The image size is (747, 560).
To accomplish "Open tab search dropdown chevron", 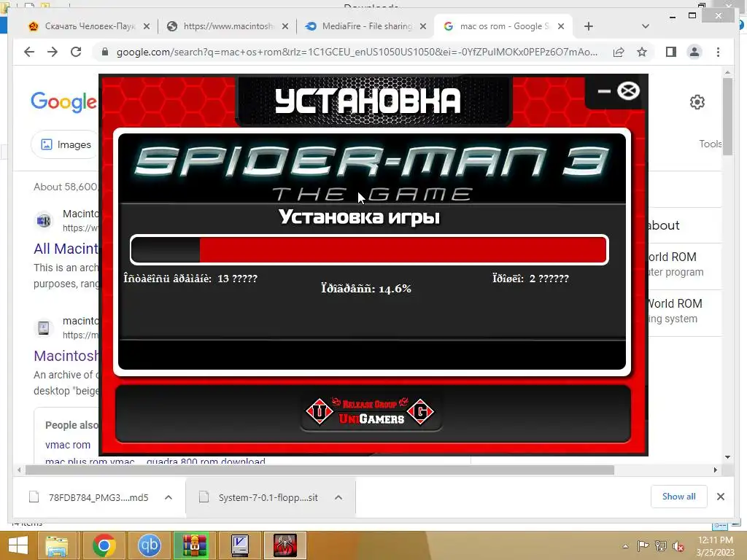I will tap(646, 26).
